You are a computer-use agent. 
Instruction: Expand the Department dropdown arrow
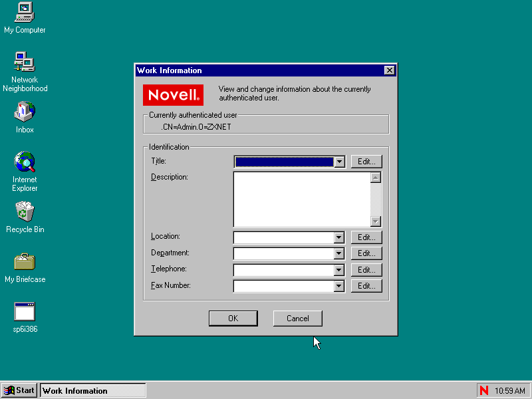[338, 253]
